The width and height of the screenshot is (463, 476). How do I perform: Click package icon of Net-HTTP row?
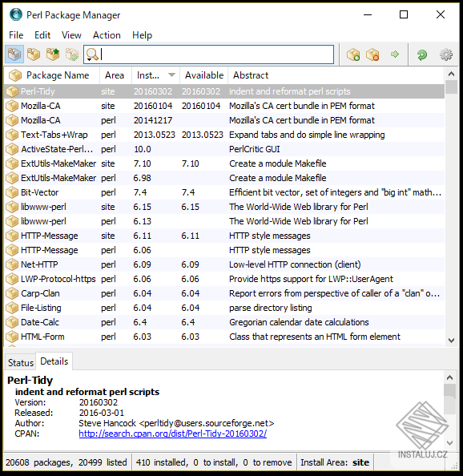(x=12, y=264)
